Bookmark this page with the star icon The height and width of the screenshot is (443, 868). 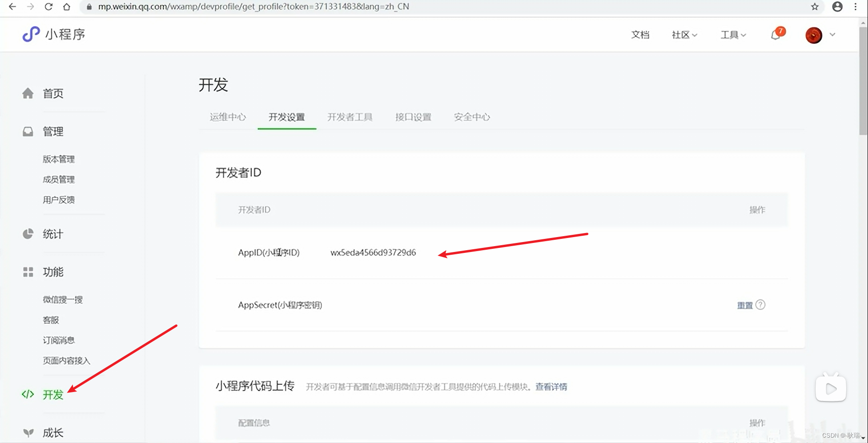coord(815,7)
